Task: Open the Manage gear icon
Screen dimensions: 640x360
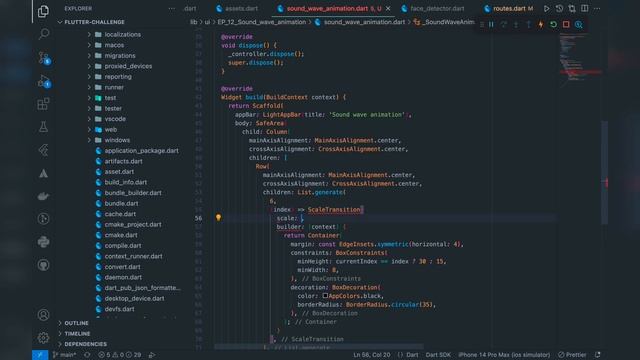Action: pos(43,338)
